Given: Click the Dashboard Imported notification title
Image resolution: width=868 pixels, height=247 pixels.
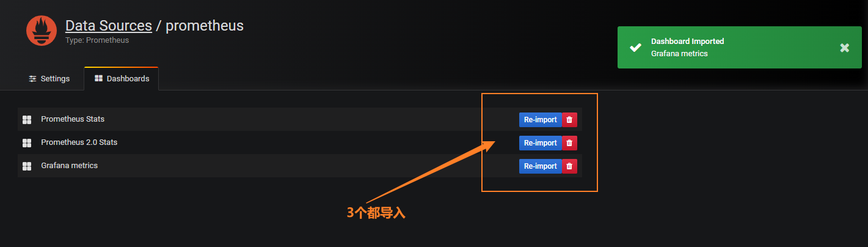Looking at the screenshot, I should click(x=687, y=42).
